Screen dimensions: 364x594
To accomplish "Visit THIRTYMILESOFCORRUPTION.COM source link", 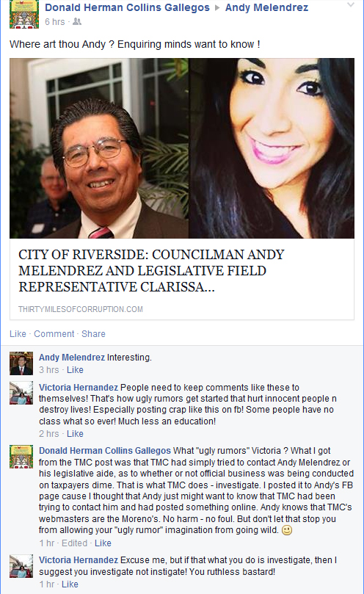I will click(81, 309).
